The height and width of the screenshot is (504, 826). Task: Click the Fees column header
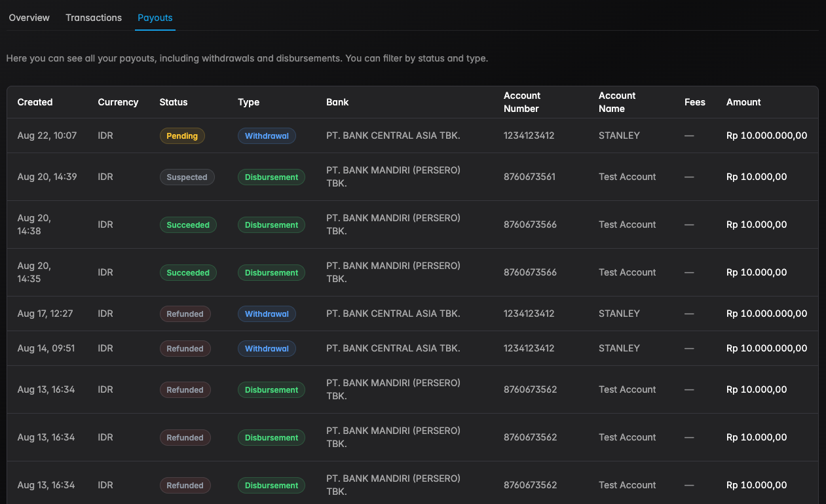click(x=694, y=102)
